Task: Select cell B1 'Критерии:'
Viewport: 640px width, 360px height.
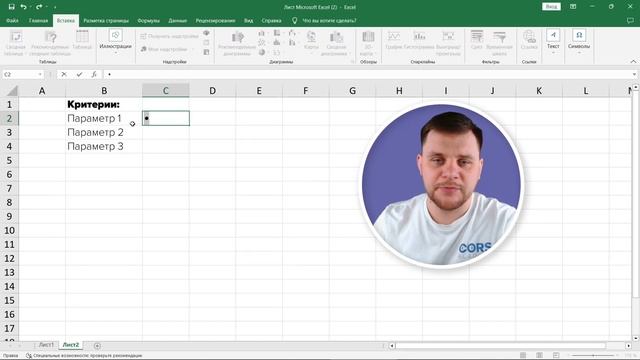Action: [x=104, y=104]
